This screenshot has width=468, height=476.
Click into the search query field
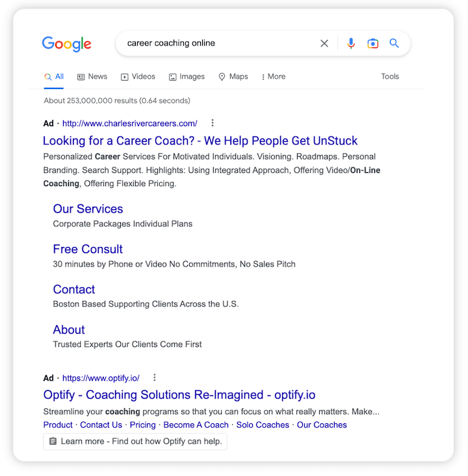click(214, 44)
